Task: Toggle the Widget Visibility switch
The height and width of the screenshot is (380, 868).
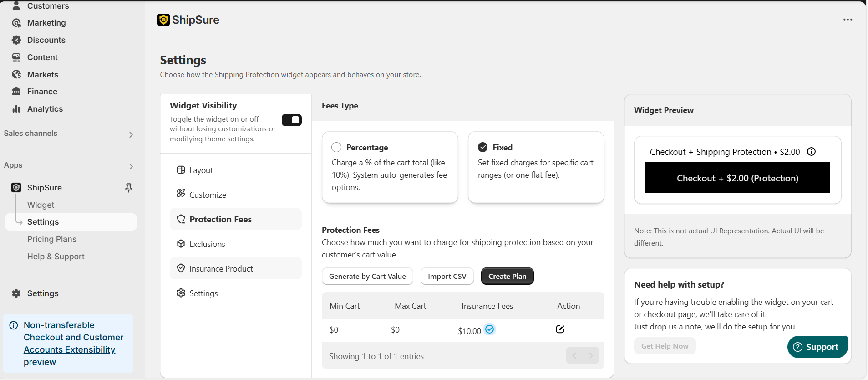Action: coord(292,120)
